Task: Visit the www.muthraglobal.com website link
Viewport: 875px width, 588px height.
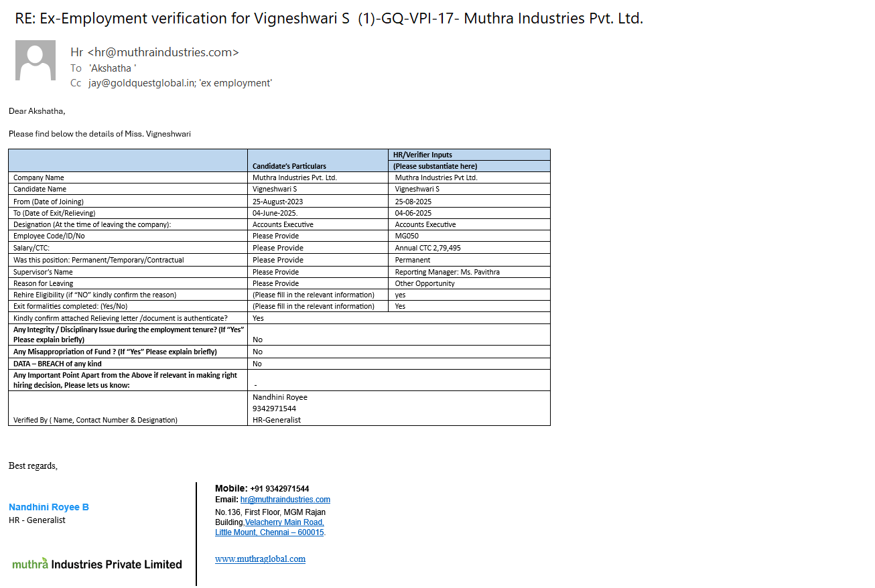Action: click(260, 559)
